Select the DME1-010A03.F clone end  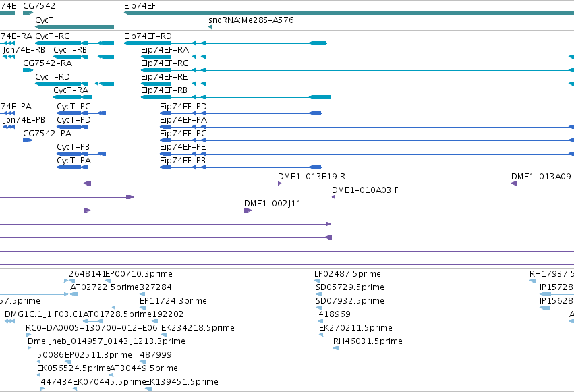333,197
